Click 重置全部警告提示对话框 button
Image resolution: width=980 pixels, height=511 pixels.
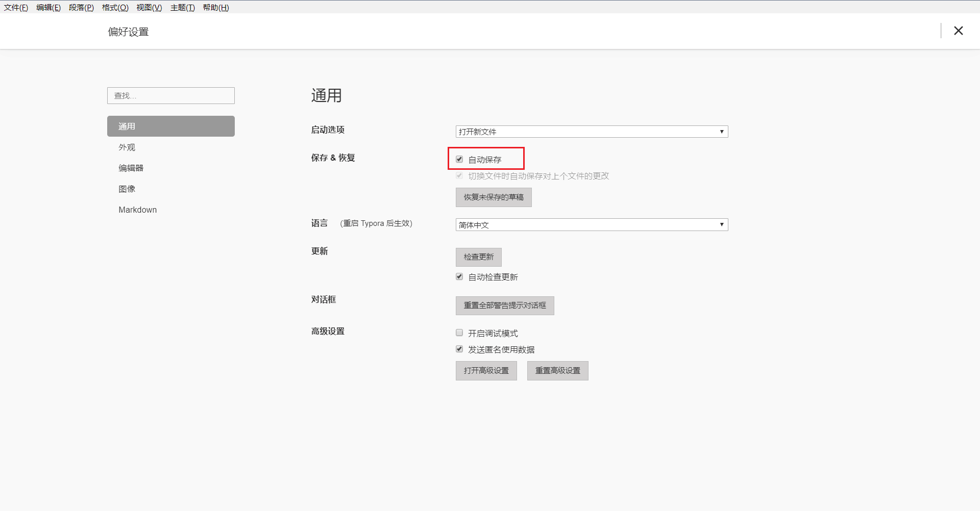[504, 305]
